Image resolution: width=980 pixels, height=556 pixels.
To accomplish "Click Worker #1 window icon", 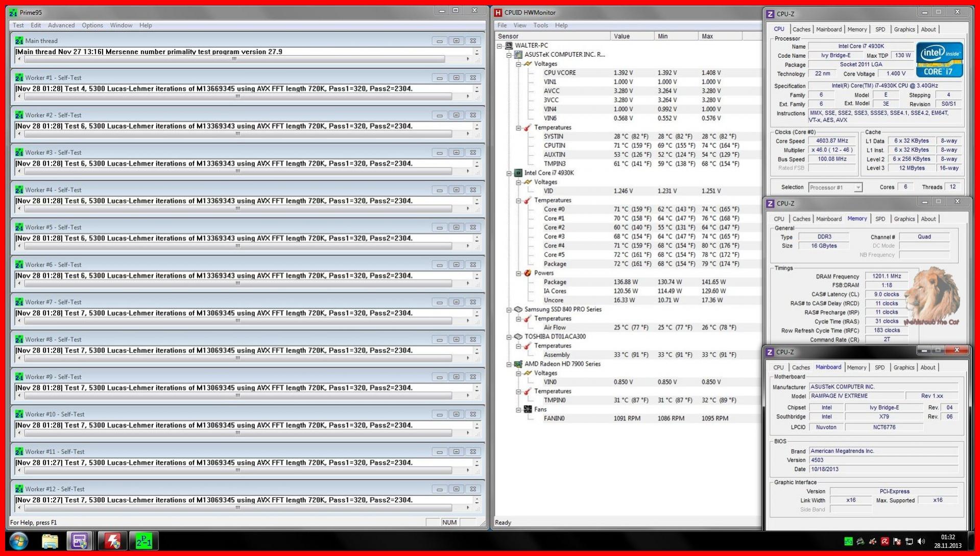I will pos(19,78).
